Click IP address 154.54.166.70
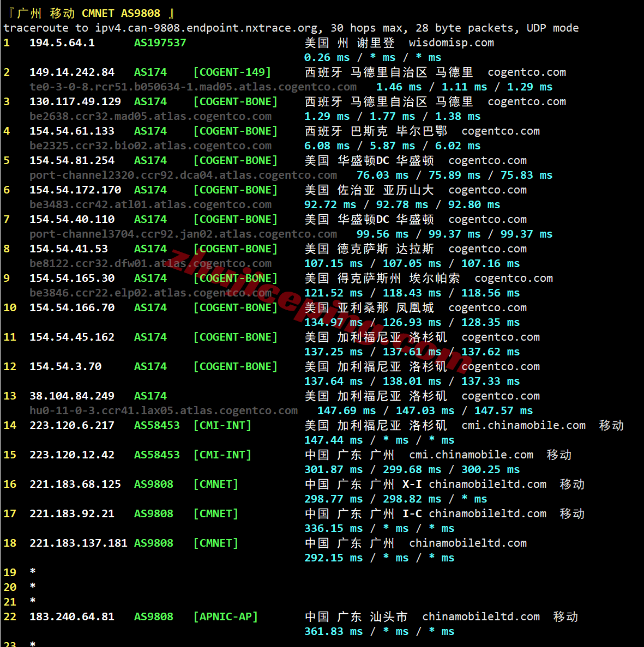Viewport: 644px width, 647px height. [72, 308]
